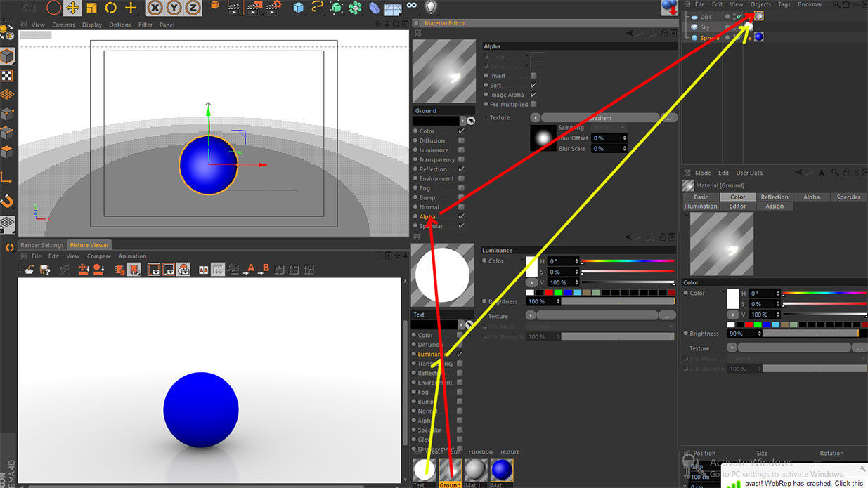Click the white Color swatch in Attributes
The image size is (868, 488).
[x=733, y=298]
